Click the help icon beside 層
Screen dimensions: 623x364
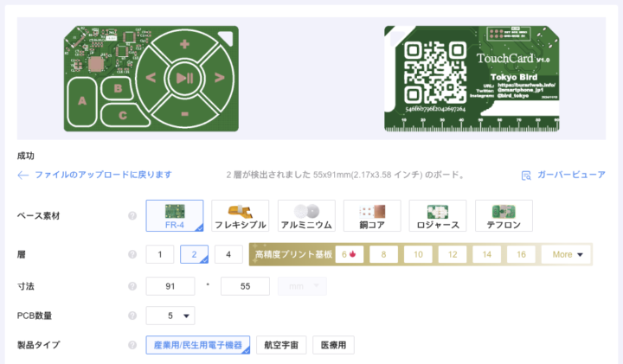[x=132, y=254]
